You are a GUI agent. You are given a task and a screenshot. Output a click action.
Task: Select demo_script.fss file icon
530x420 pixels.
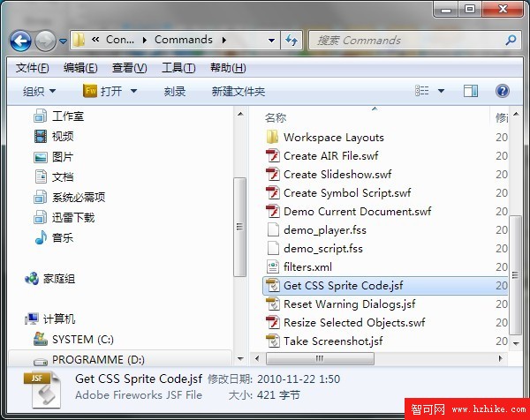point(273,249)
